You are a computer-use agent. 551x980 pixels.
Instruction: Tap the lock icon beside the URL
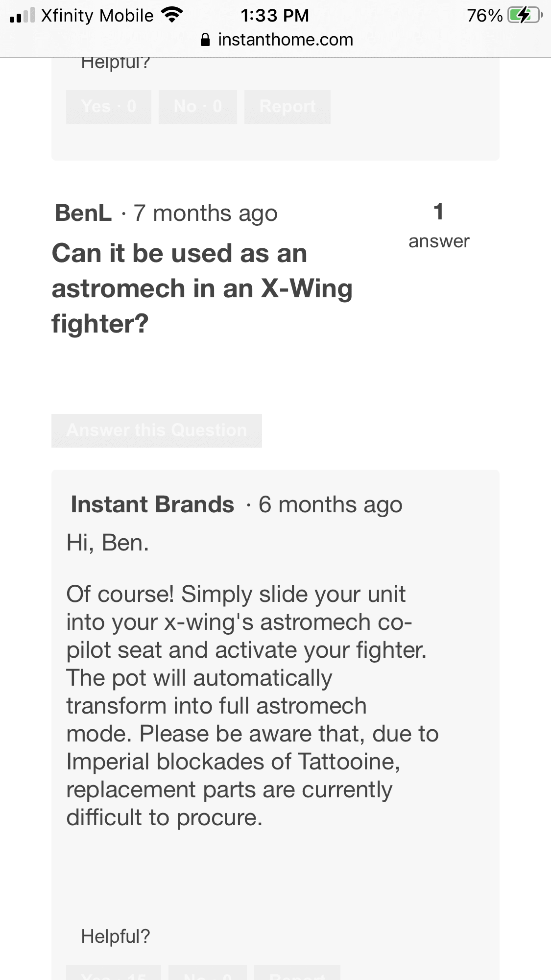pyautogui.click(x=205, y=40)
